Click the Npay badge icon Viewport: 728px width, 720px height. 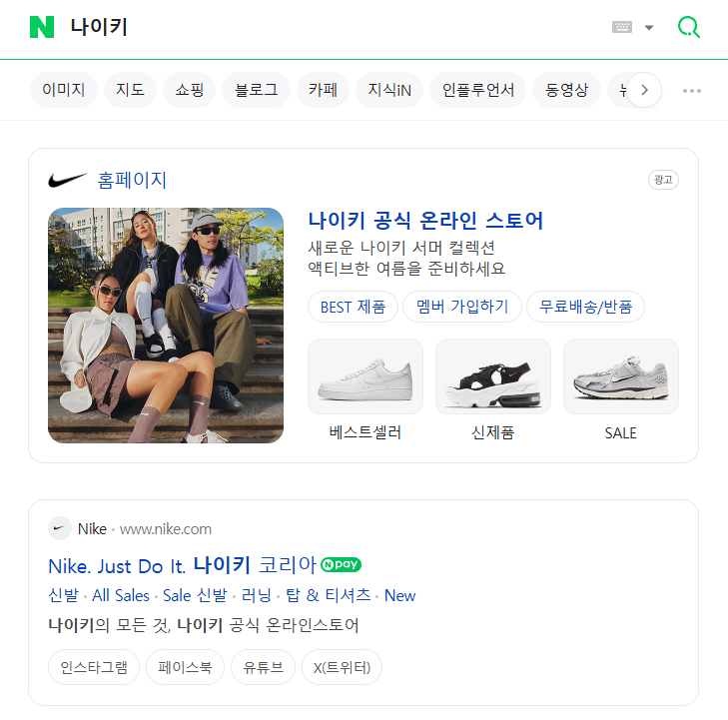point(341,564)
